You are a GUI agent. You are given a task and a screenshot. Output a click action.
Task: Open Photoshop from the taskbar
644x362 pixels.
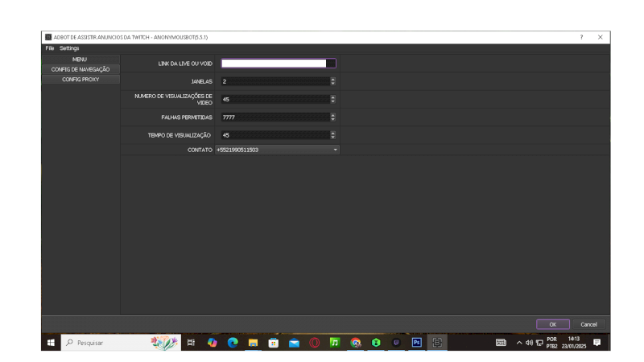point(417,343)
